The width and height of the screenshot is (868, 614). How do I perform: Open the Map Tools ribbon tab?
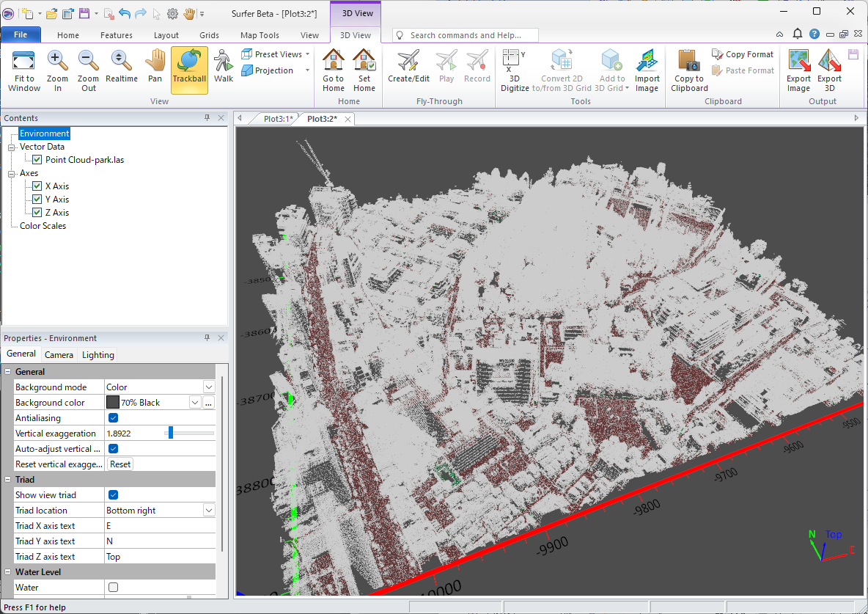coord(260,35)
